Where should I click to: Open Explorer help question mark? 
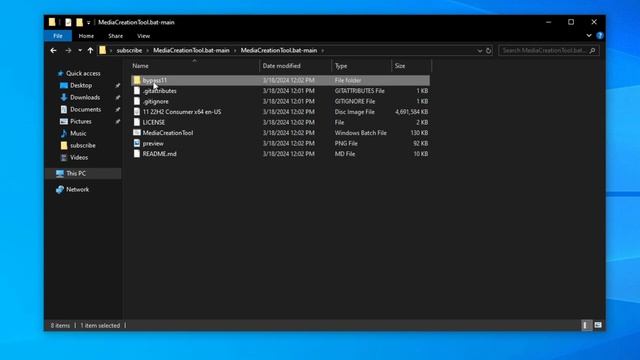pos(600,36)
